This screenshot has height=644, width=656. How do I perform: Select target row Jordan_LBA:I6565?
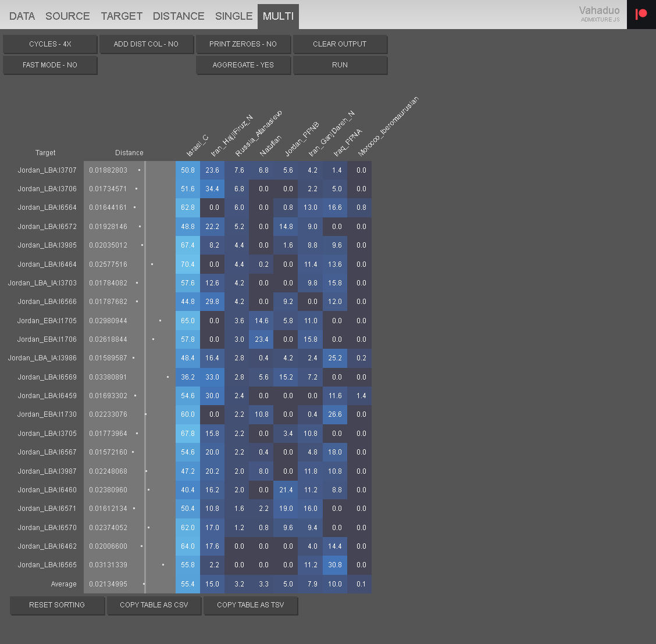coord(47,565)
